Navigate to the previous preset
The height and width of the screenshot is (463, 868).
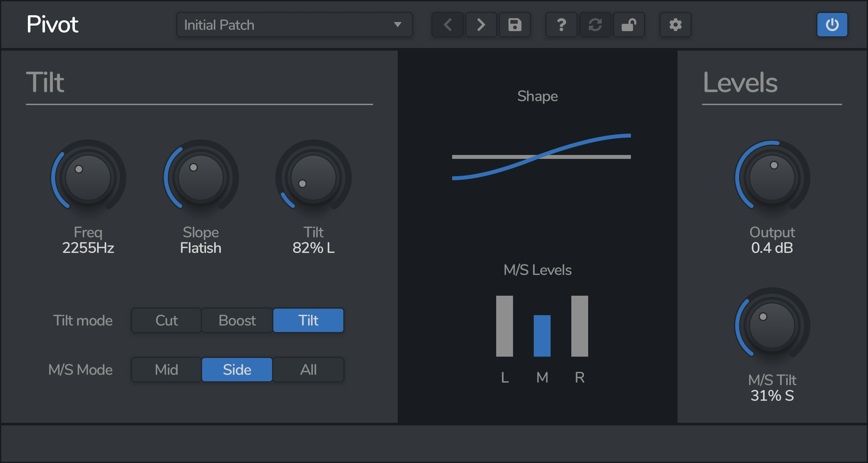click(x=447, y=25)
